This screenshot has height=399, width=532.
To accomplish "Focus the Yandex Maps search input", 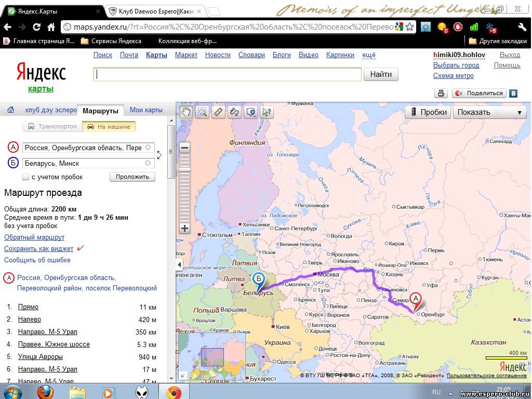I will click(228, 74).
